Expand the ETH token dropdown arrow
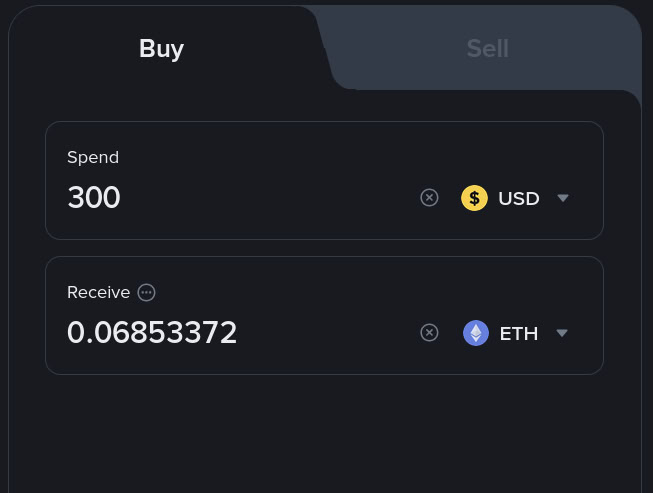Screen dimensions: 653x493 562,333
